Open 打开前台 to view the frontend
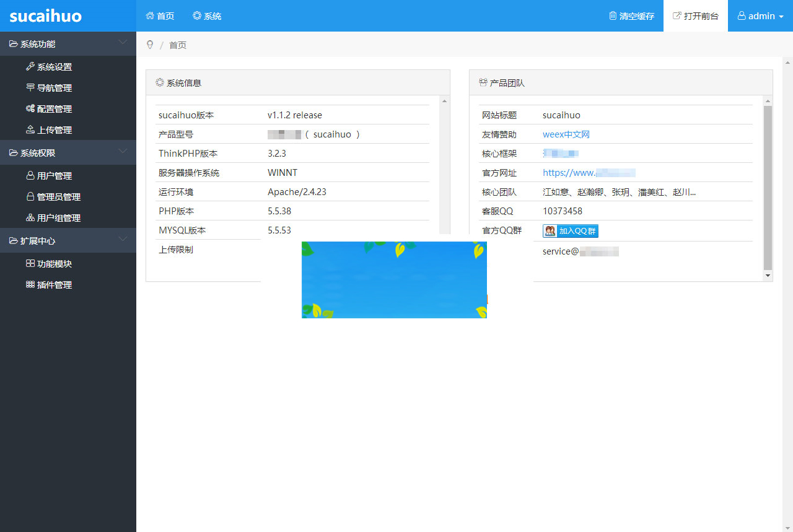 (x=695, y=15)
